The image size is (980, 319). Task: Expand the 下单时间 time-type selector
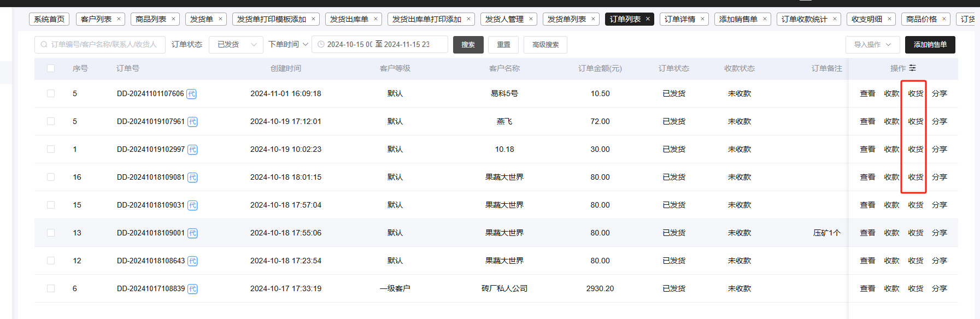(x=288, y=45)
